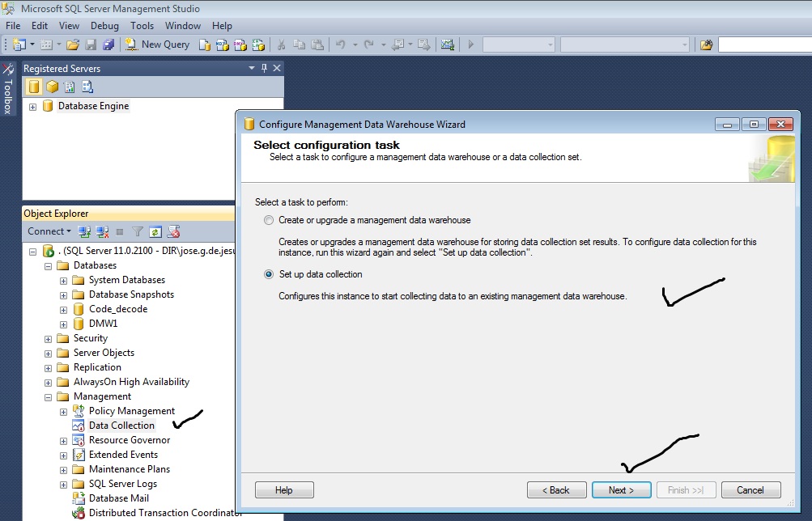Click the Paste clipboard icon

(317, 45)
